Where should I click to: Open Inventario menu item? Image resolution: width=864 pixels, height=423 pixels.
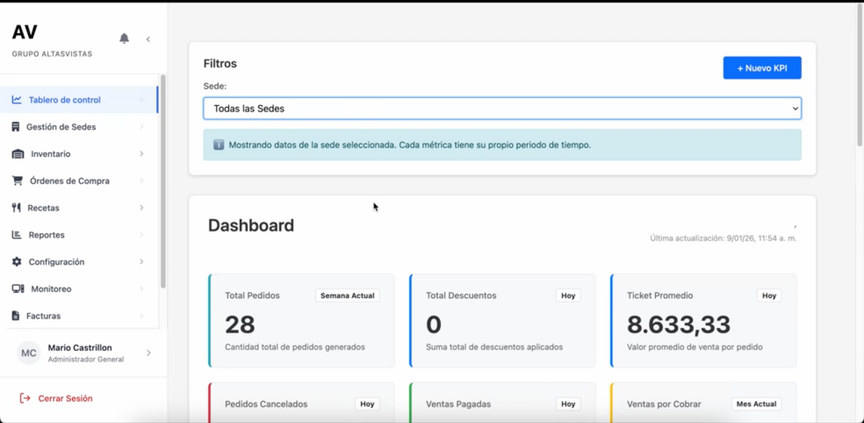pos(79,154)
